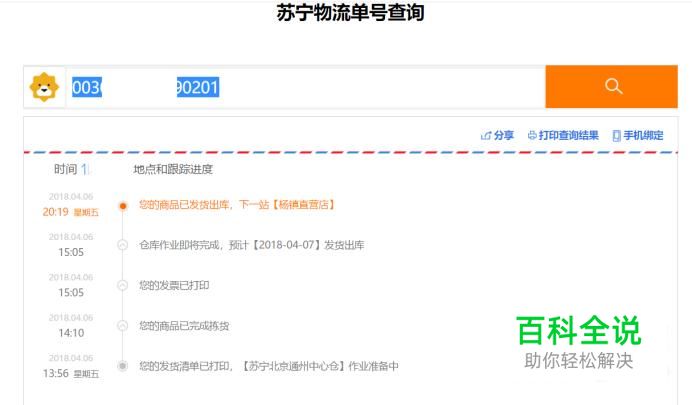The height and width of the screenshot is (405, 692).
Task: Select text 仓库作业即将完成 预计发货出库
Action: (x=252, y=245)
